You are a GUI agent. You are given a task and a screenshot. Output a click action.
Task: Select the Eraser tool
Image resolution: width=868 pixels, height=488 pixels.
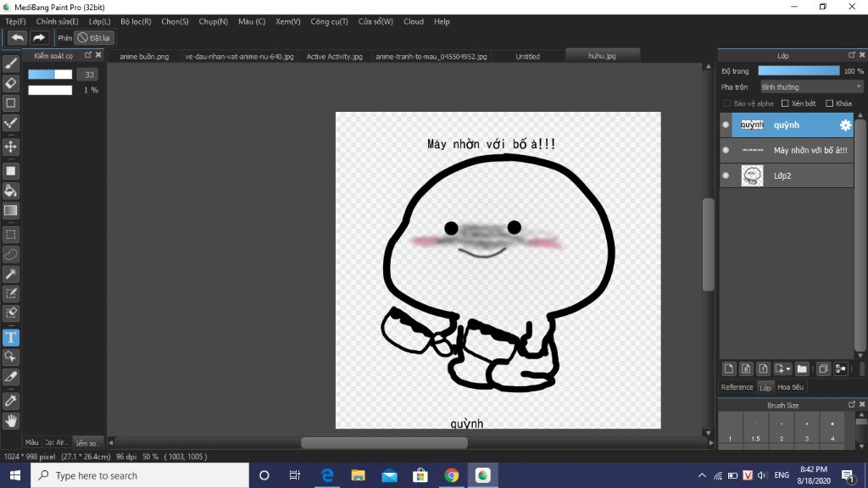pos(10,83)
